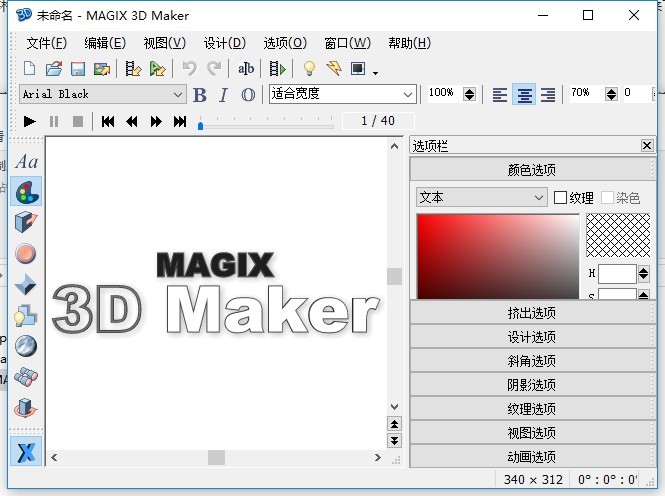Click the display screen icon in toolbar
Viewport: 665px width, 496px height.
pyautogui.click(x=358, y=68)
